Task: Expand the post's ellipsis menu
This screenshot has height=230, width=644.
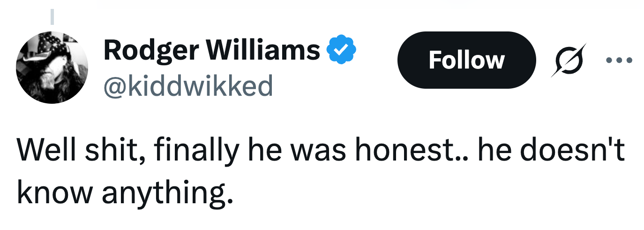Action: coord(619,60)
